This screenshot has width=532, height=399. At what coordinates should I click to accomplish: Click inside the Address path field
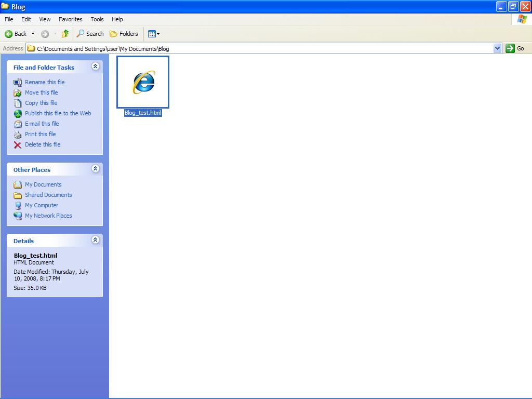tap(264, 48)
